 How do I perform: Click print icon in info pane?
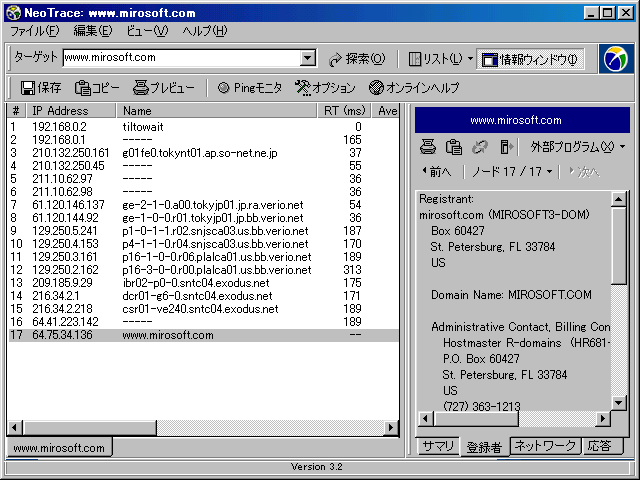[428, 147]
